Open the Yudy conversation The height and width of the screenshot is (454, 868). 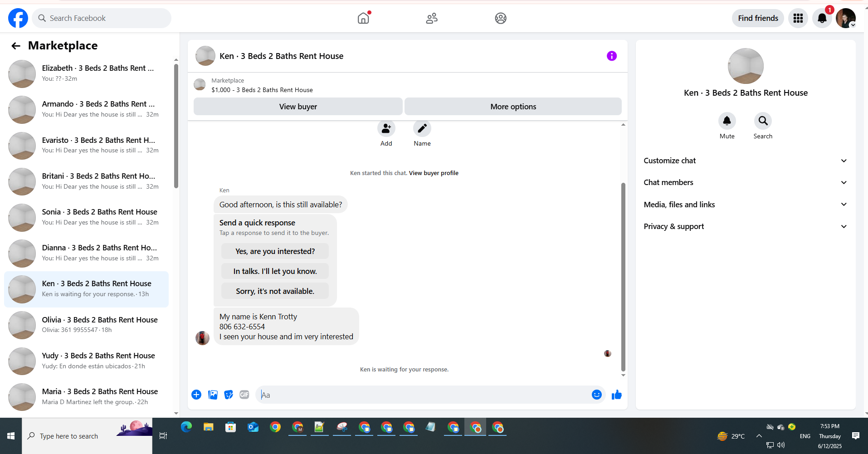coord(86,361)
